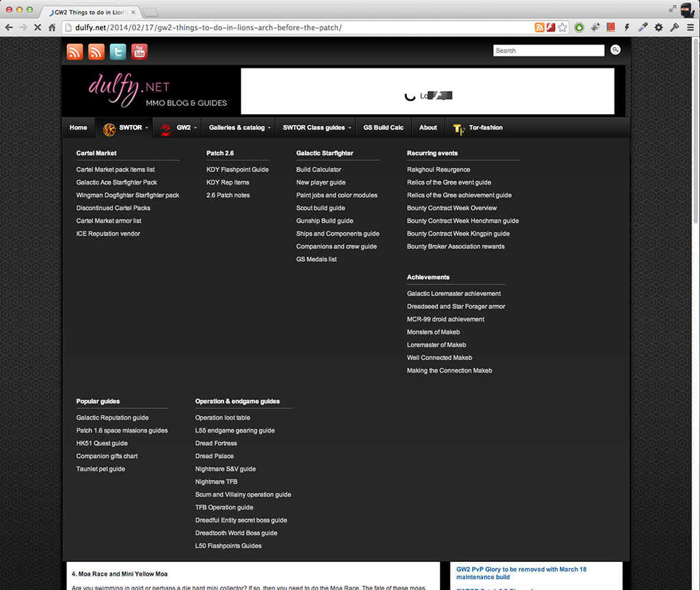Stop page loading with the X button
700x590 pixels.
pos(38,28)
